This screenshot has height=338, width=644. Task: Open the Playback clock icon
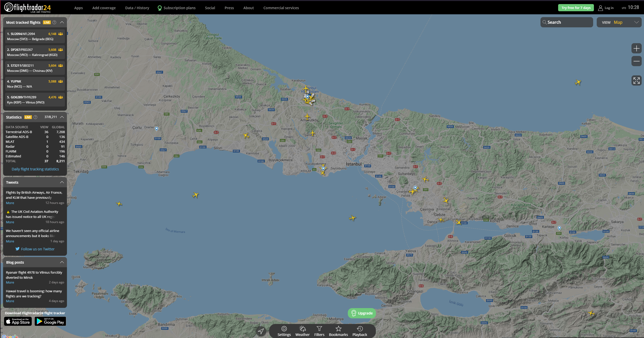[x=360, y=328]
